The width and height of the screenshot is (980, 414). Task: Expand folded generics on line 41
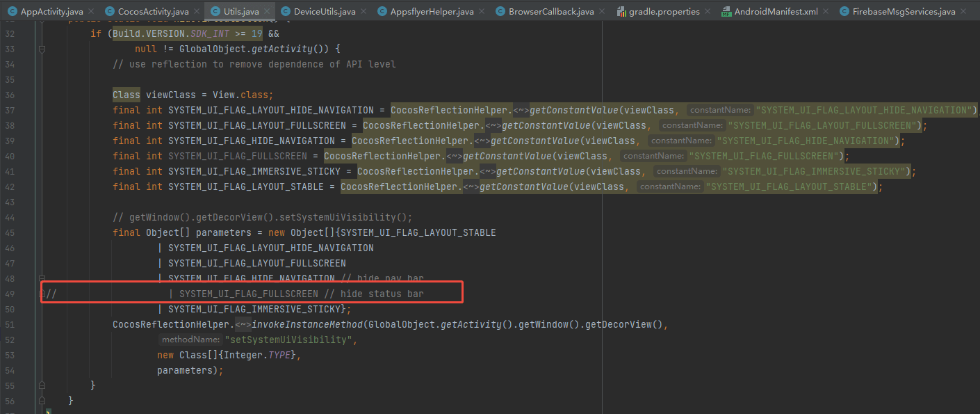[488, 171]
